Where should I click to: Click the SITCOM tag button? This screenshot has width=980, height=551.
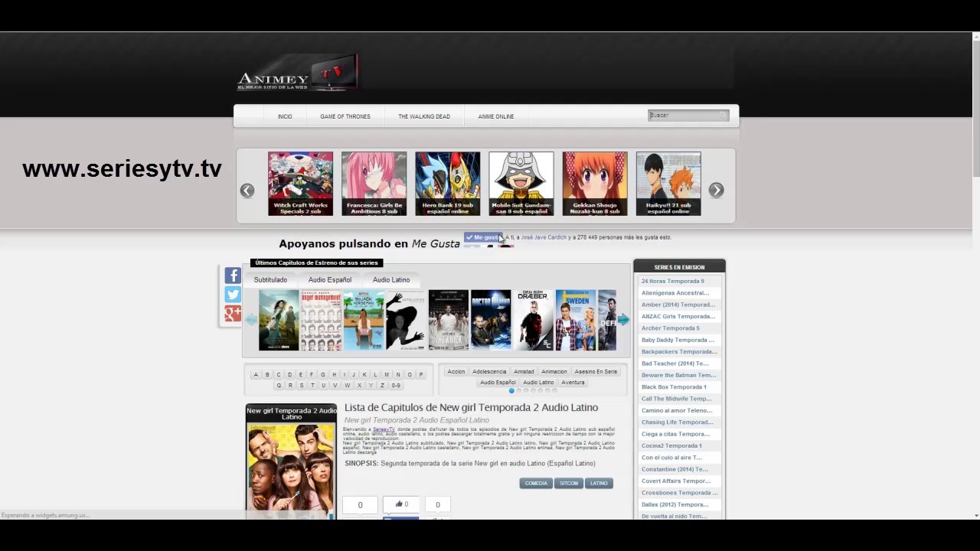point(569,483)
